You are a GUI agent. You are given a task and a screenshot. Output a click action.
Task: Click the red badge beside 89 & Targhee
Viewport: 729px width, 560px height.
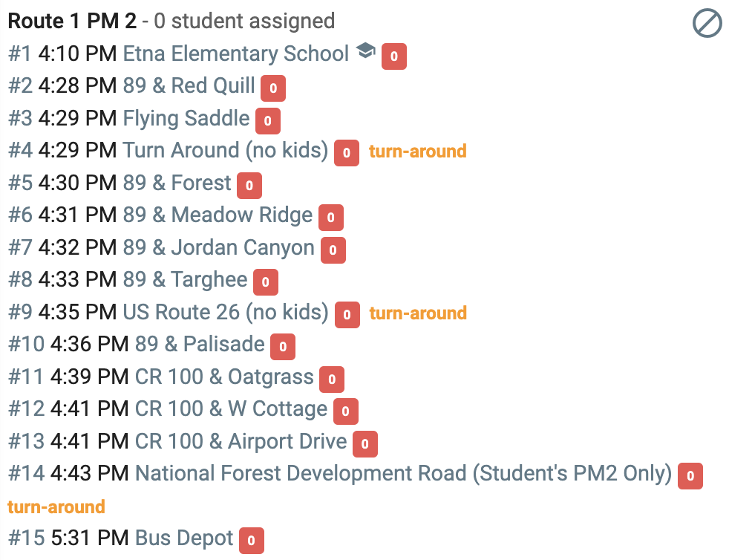click(266, 282)
